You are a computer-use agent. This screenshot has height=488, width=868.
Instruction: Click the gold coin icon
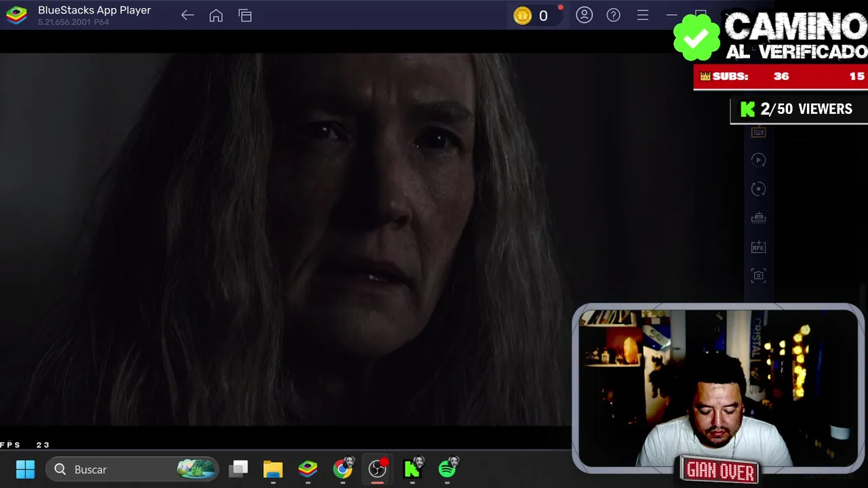(522, 16)
